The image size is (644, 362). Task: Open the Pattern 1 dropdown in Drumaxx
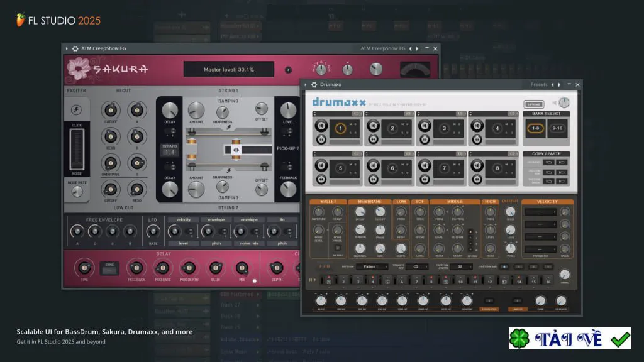tap(372, 266)
